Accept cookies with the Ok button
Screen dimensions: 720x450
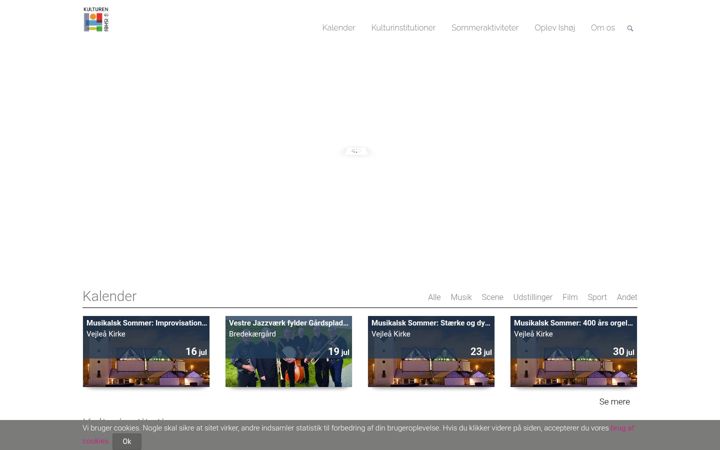(127, 441)
